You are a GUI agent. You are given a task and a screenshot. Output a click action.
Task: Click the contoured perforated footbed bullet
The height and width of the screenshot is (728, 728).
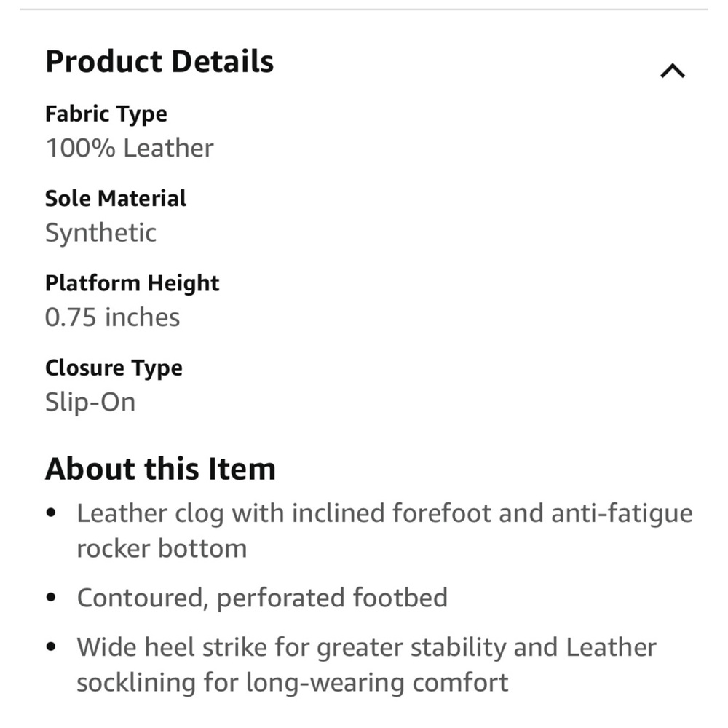[262, 598]
